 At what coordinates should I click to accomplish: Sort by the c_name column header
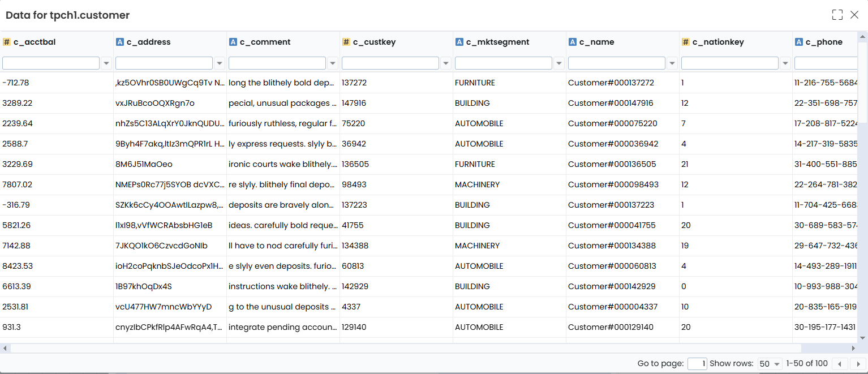click(x=596, y=42)
